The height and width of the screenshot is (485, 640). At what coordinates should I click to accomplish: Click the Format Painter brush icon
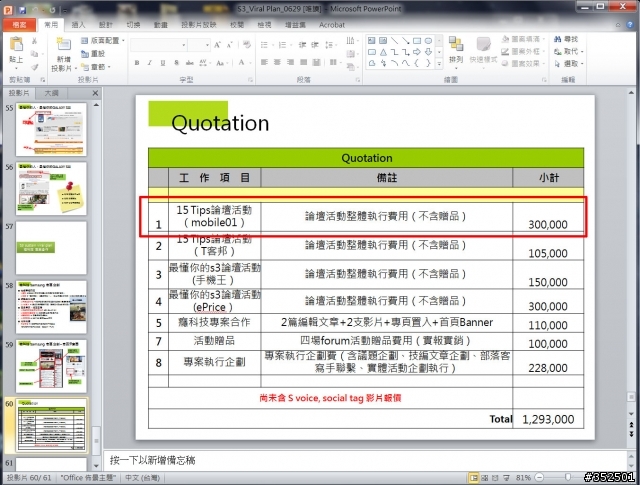pos(34,67)
